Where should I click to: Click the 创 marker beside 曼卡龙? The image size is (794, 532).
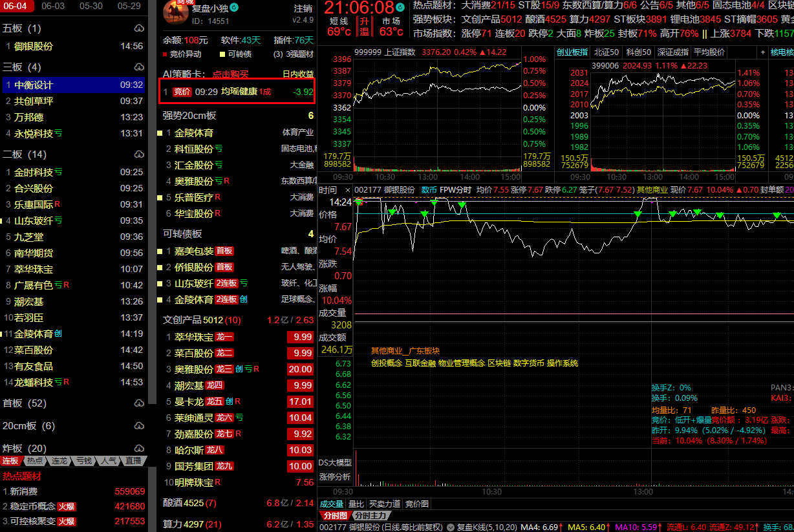(228, 401)
